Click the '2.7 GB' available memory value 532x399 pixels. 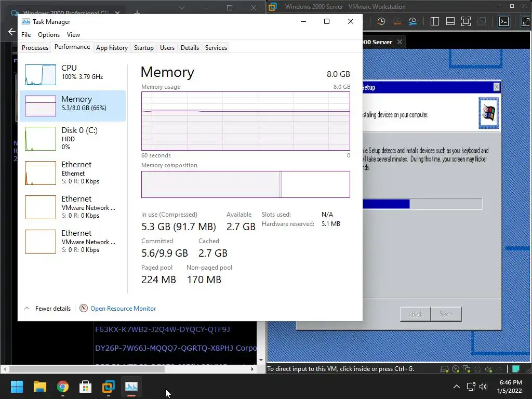pyautogui.click(x=241, y=227)
